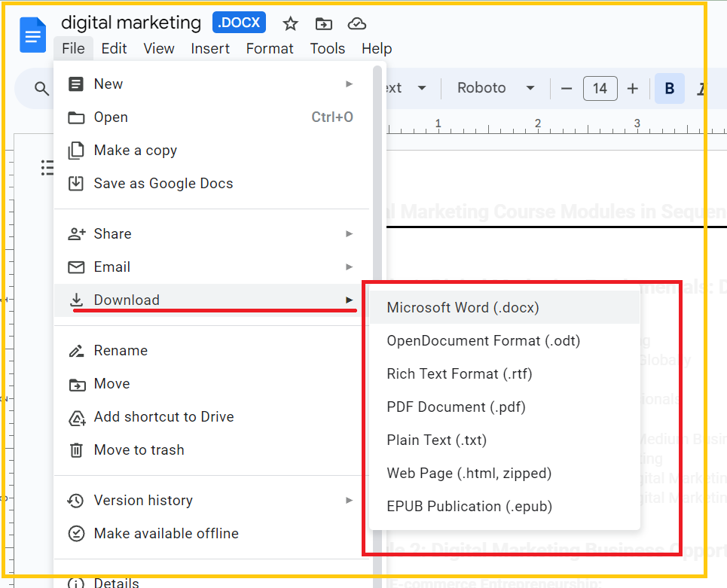Click the File menu vertical scrollbar
Viewport: 727px width, 588px height.
377,324
